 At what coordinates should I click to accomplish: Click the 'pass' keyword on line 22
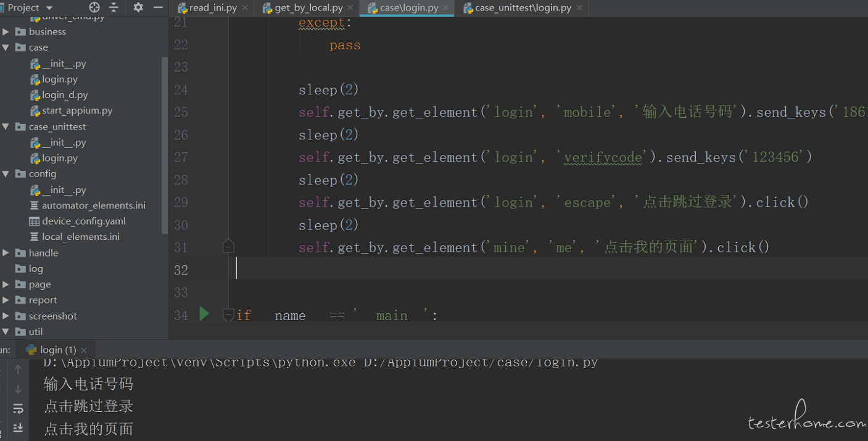[x=345, y=45]
